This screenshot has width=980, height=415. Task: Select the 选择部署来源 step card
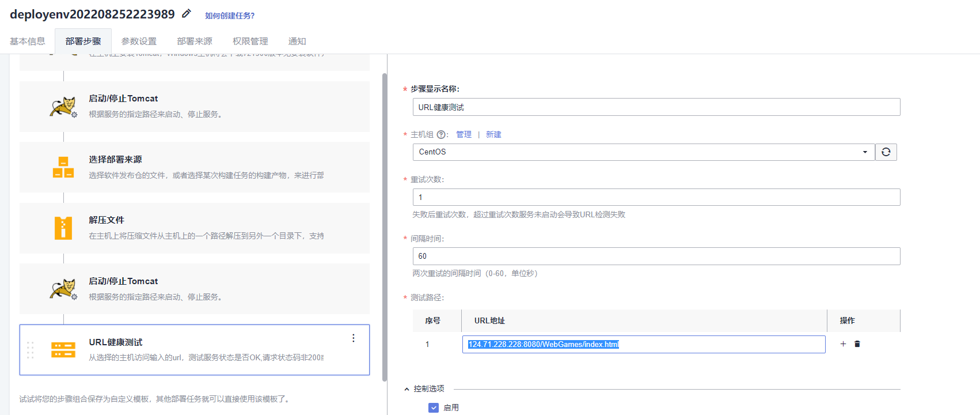195,167
